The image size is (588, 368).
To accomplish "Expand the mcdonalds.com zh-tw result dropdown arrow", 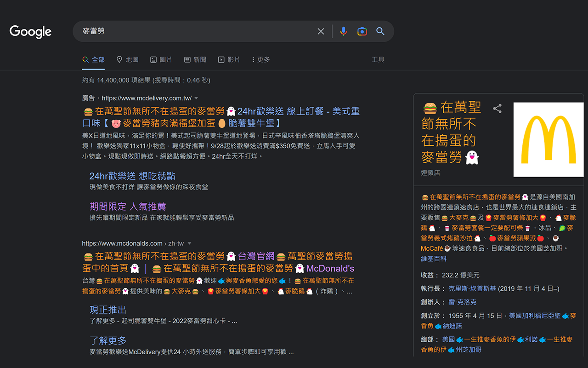I will pos(189,244).
